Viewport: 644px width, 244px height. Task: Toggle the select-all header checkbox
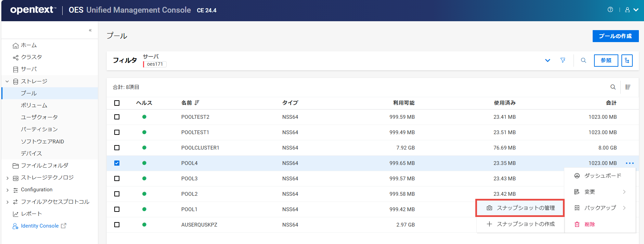[x=117, y=103]
